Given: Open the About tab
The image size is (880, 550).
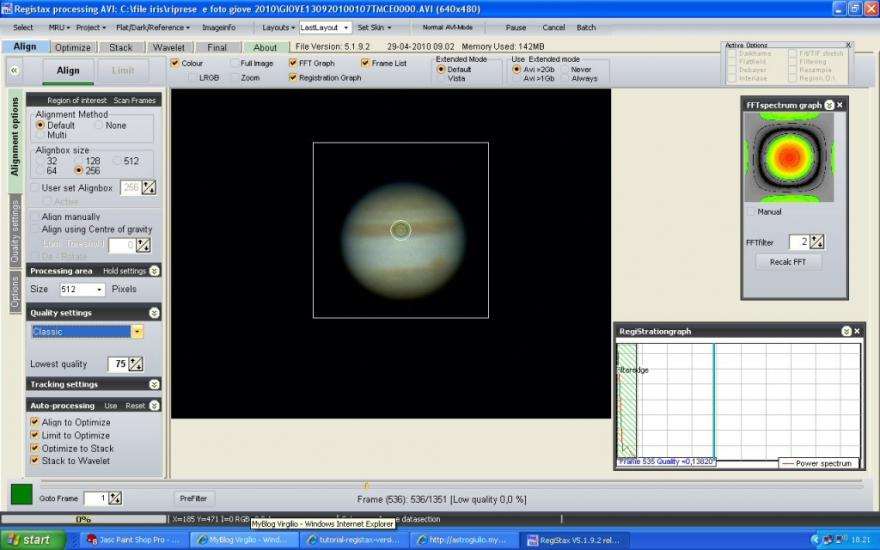Looking at the screenshot, I should click(x=265, y=48).
